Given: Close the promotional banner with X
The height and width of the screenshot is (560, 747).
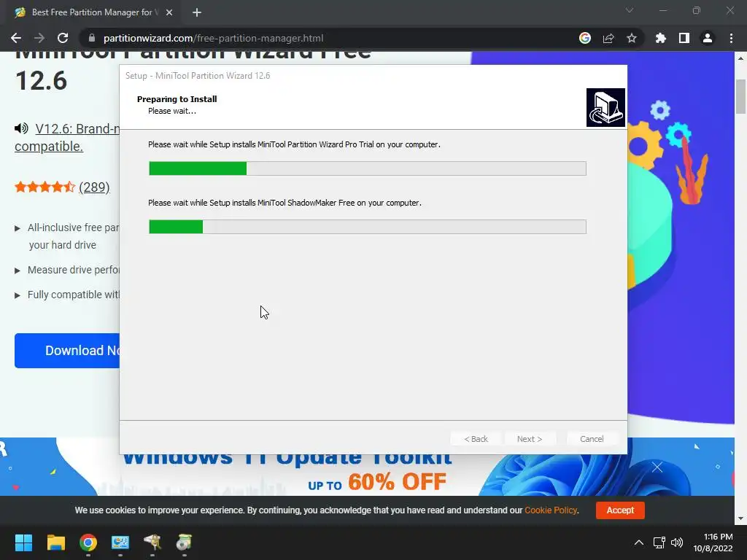Looking at the screenshot, I should (657, 467).
